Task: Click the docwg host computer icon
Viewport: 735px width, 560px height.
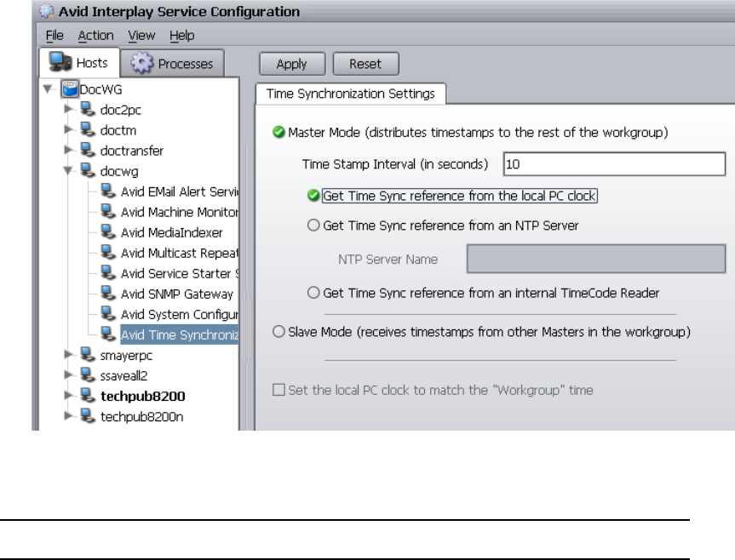Action: click(88, 171)
